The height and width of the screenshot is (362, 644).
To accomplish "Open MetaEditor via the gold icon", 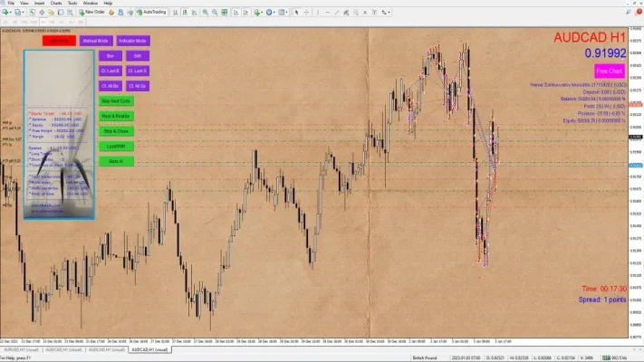I will click(x=111, y=13).
